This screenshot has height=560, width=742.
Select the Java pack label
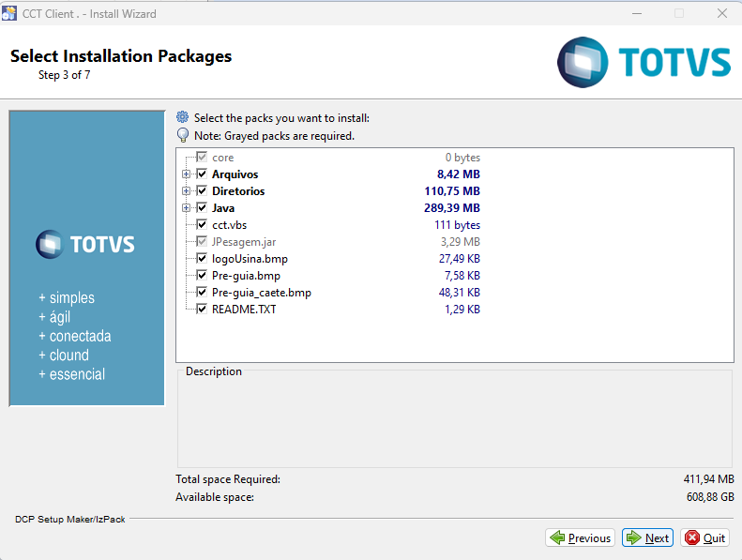(223, 208)
